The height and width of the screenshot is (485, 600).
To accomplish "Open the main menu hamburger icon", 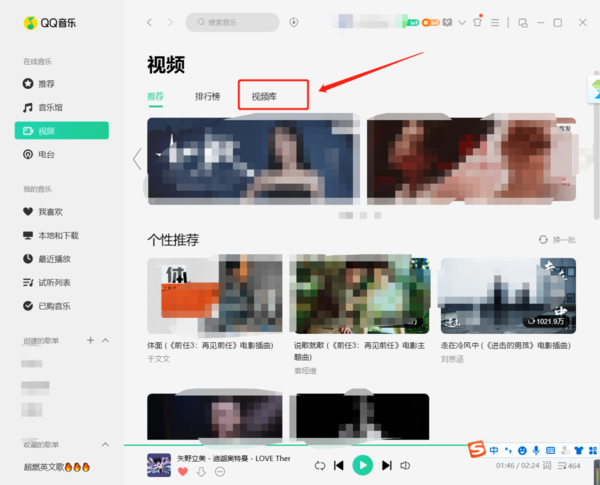I will [496, 22].
